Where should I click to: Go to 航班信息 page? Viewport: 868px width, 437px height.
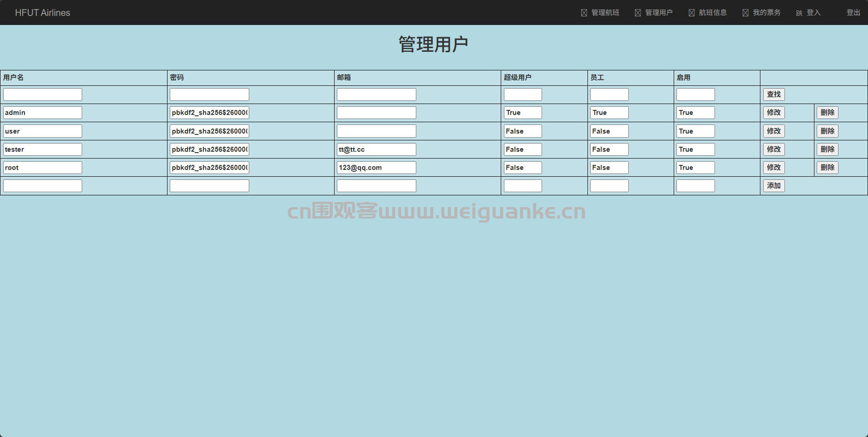tap(708, 13)
